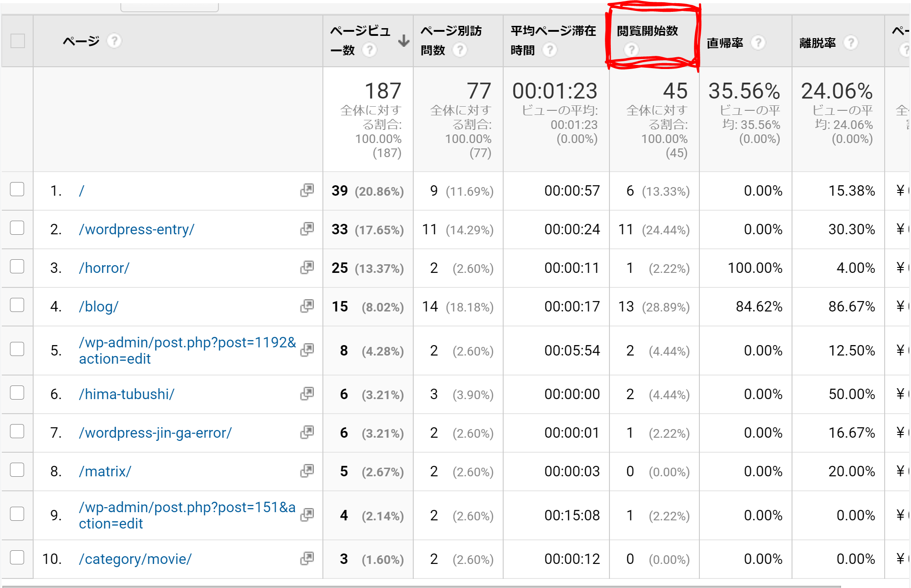Select time on page 00:15:08

572,515
